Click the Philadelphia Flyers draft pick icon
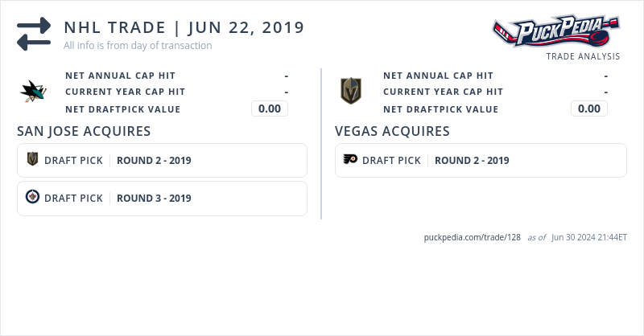The width and height of the screenshot is (644, 336). click(x=350, y=160)
